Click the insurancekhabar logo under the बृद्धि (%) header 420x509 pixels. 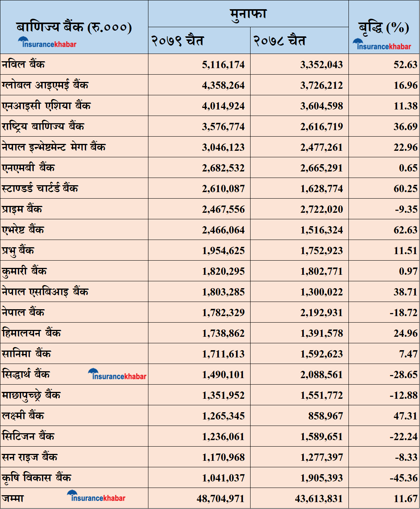click(x=382, y=45)
